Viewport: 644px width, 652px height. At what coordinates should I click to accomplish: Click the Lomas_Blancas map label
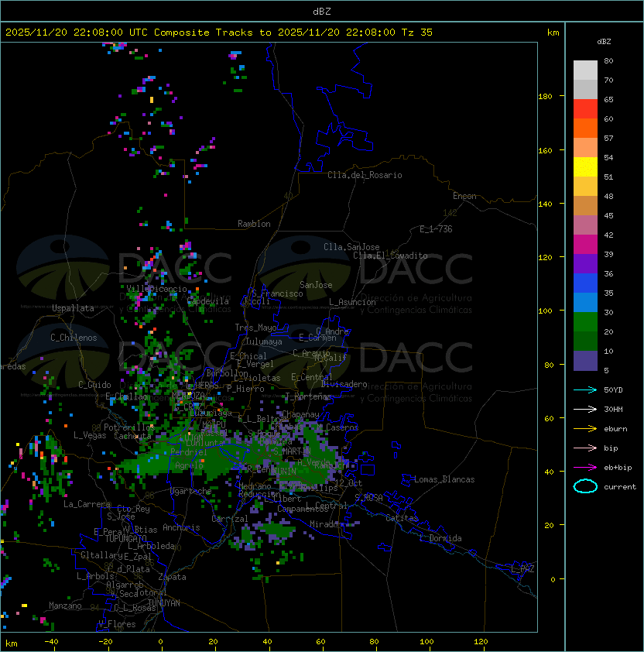pyautogui.click(x=444, y=479)
